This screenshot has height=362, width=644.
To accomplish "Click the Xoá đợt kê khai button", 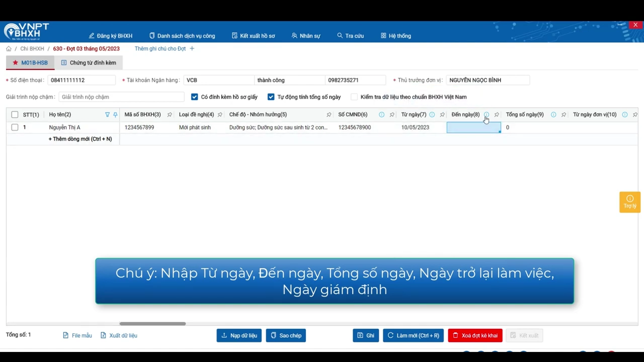I will pos(475,335).
